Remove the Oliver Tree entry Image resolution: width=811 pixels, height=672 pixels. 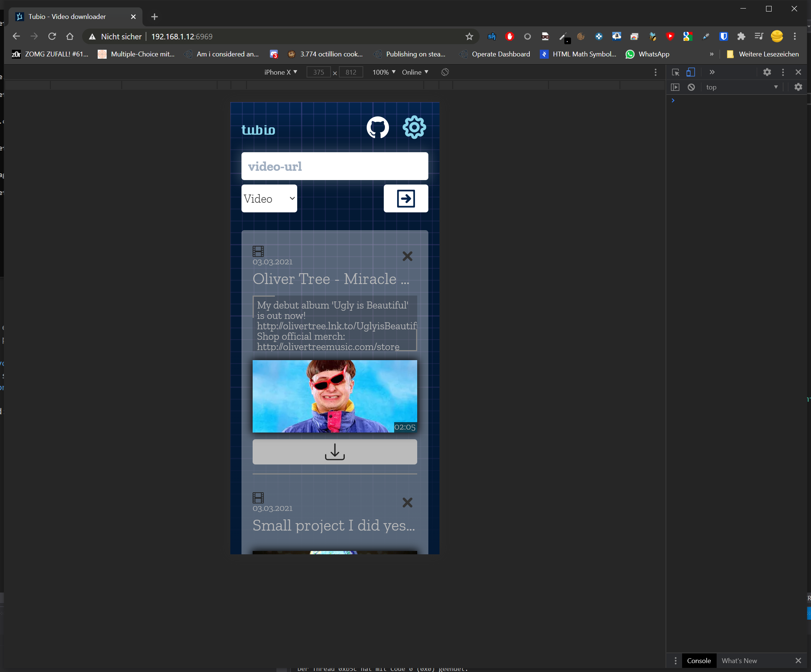coord(407,256)
